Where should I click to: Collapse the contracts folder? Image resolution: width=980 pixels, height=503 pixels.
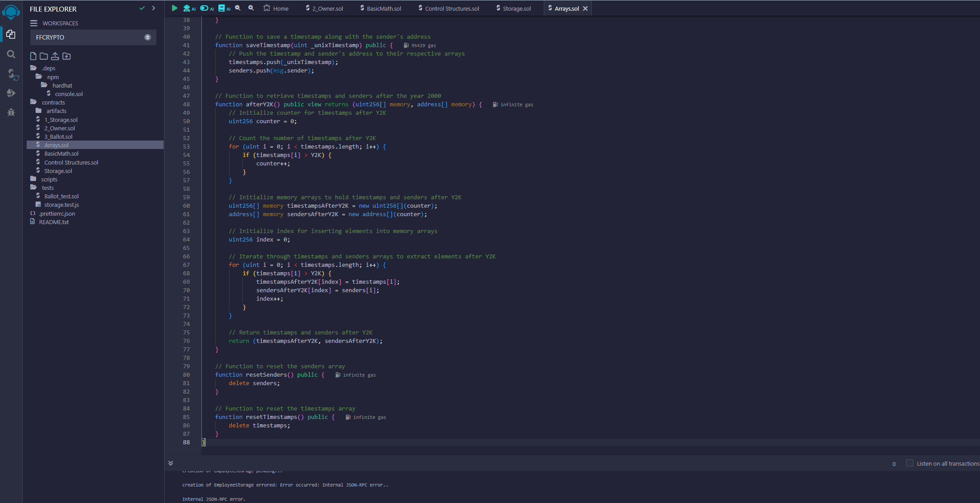click(x=48, y=102)
